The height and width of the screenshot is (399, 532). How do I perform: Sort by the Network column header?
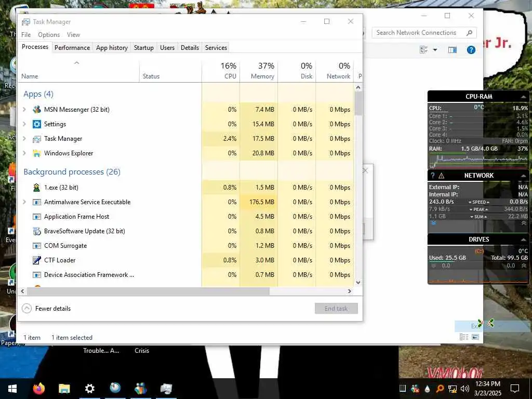click(x=335, y=72)
